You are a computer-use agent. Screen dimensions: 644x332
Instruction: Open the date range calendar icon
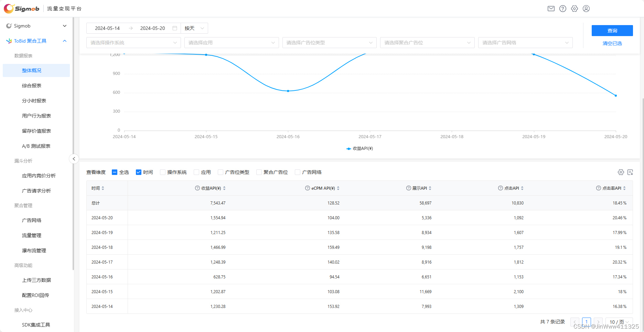pyautogui.click(x=175, y=28)
